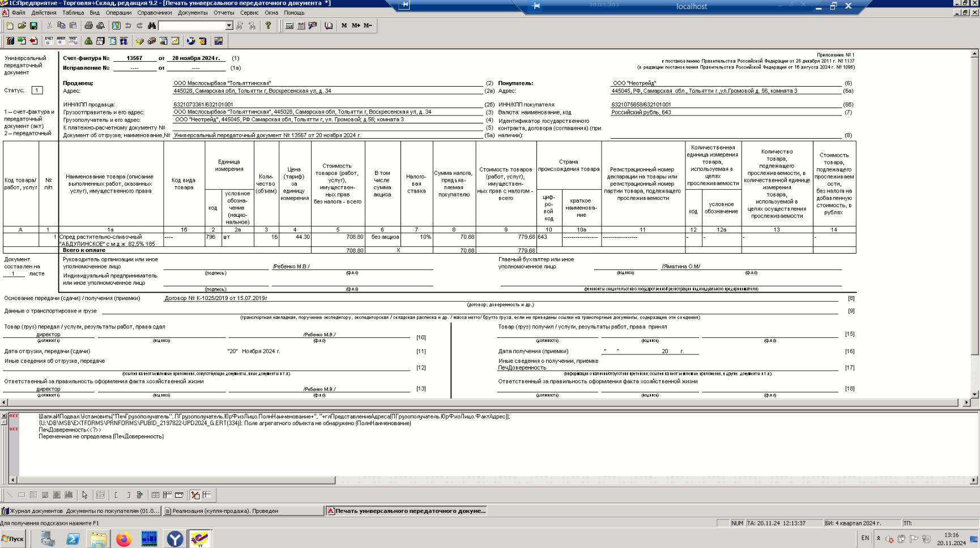Open the calculator toolbar icon
The width and height of the screenshot is (980, 548).
(289, 25)
